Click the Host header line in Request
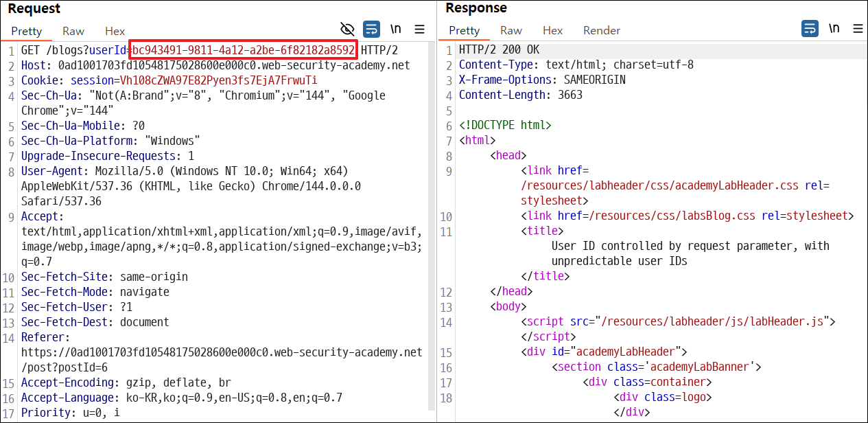 [x=215, y=65]
